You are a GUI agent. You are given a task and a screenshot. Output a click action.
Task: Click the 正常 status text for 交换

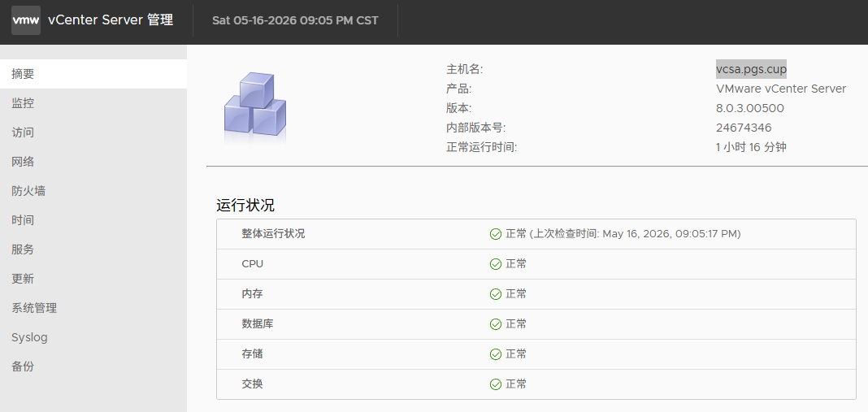pyautogui.click(x=516, y=384)
